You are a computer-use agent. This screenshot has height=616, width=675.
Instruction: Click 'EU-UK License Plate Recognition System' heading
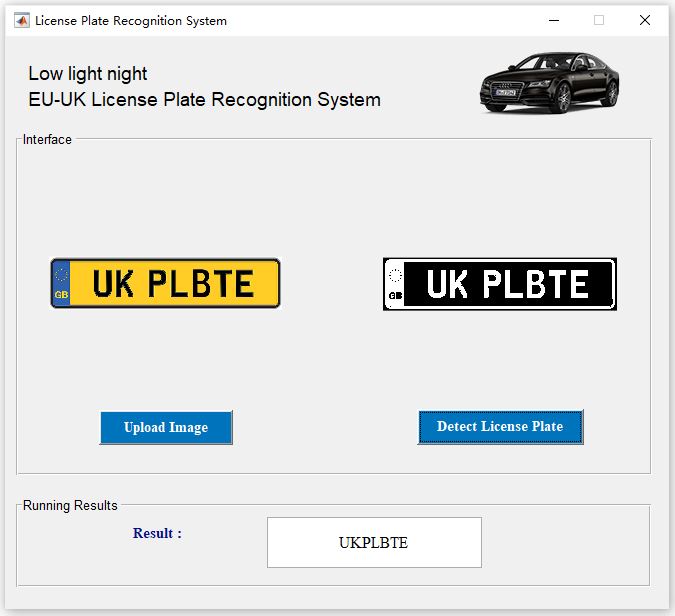coord(204,100)
